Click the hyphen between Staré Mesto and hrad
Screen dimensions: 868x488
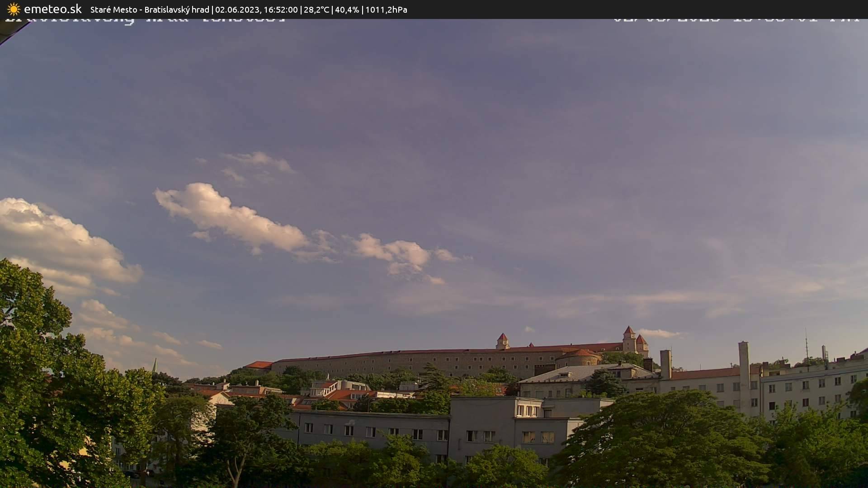[140, 9]
